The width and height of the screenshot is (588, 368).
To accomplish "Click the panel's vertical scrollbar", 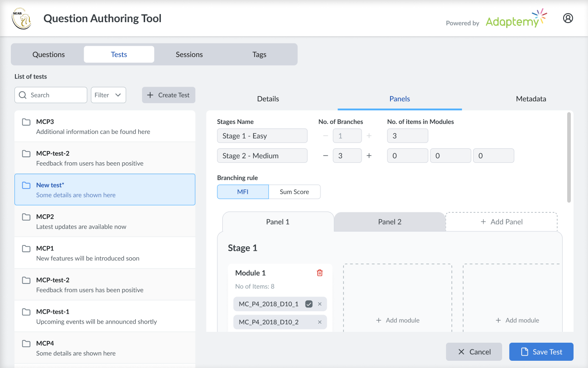I will pos(569,157).
